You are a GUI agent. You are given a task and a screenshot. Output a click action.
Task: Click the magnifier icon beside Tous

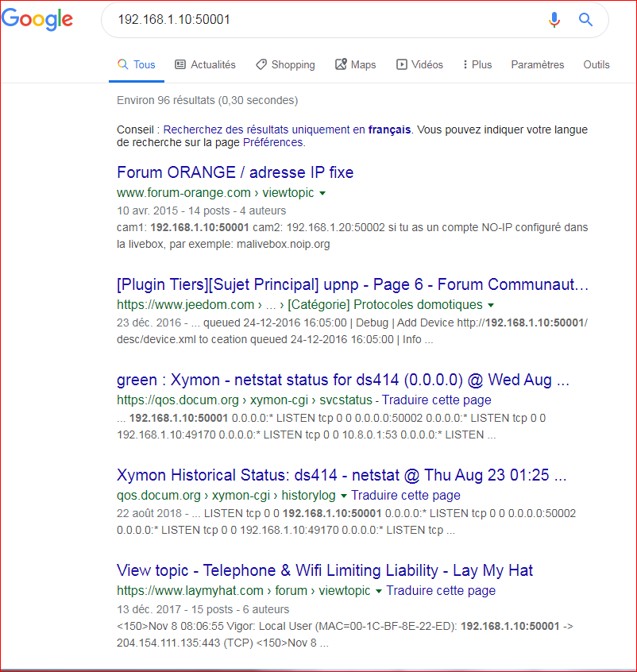click(x=122, y=64)
